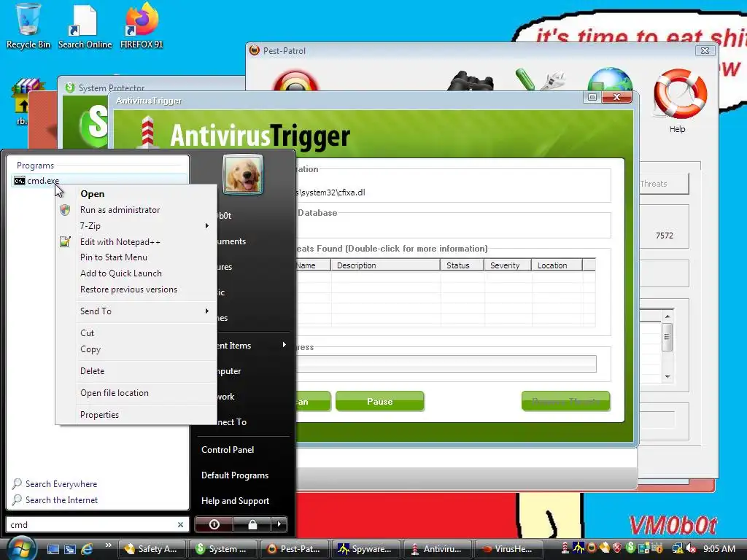Screen dimensions: 747x560
Task: Choose Pin to Start Menu
Action: pyautogui.click(x=136, y=257)
